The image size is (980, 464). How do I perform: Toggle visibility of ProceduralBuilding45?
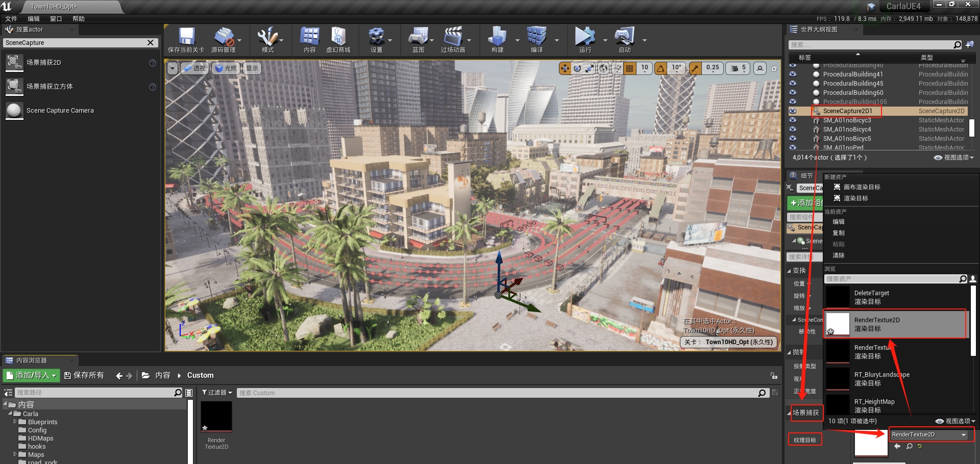point(793,84)
